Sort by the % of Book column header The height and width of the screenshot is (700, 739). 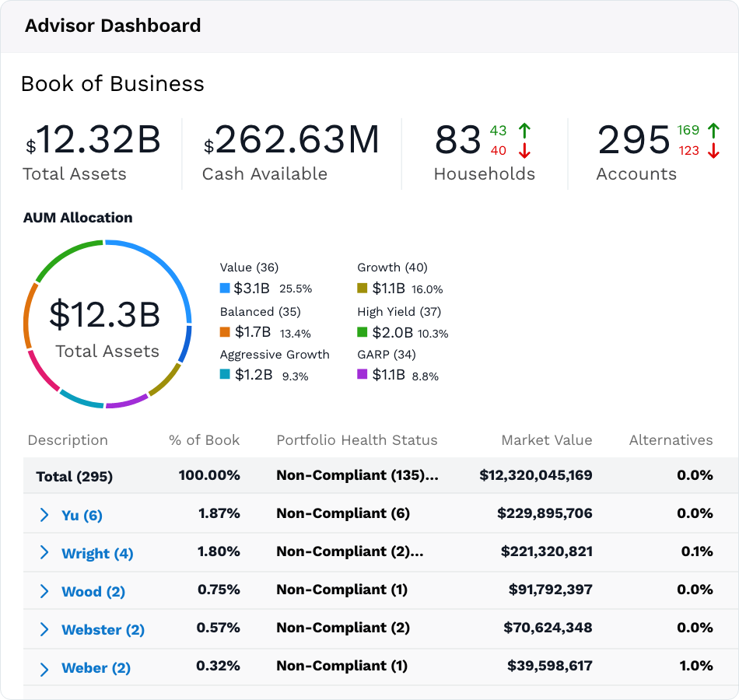[x=204, y=439]
